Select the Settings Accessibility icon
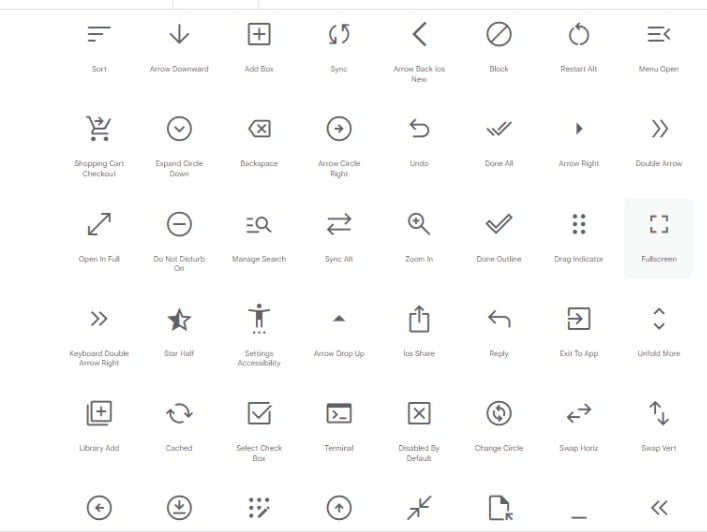Viewport: 707px width, 532px height. click(x=259, y=319)
